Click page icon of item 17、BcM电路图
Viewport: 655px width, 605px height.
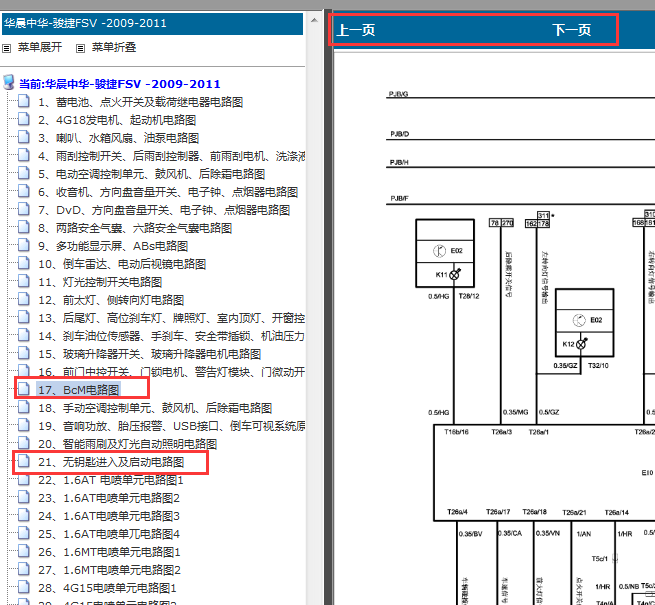point(24,389)
